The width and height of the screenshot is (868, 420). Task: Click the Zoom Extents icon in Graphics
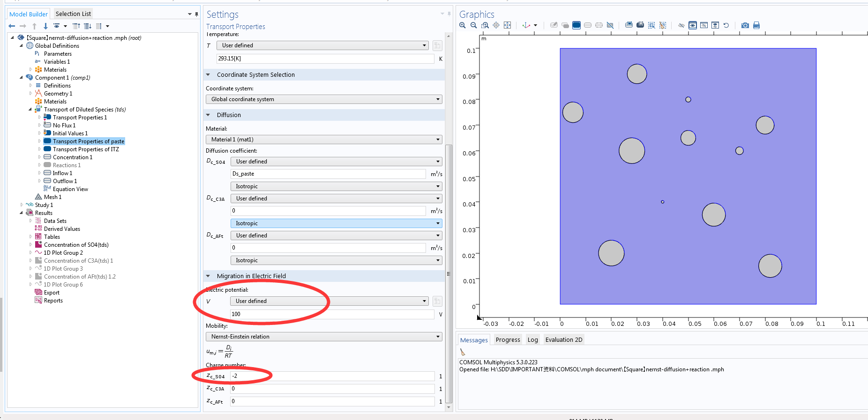pyautogui.click(x=507, y=25)
